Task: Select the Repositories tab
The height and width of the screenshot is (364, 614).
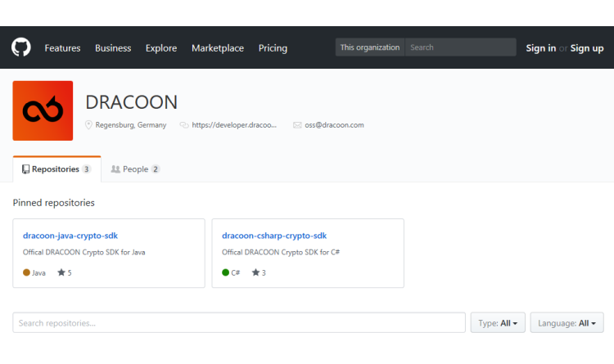Action: tap(56, 169)
